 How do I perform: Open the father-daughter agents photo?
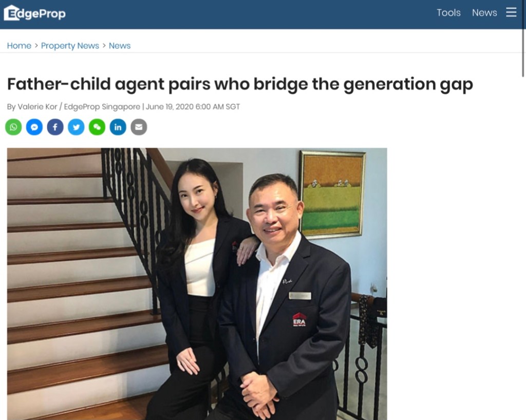(x=197, y=283)
